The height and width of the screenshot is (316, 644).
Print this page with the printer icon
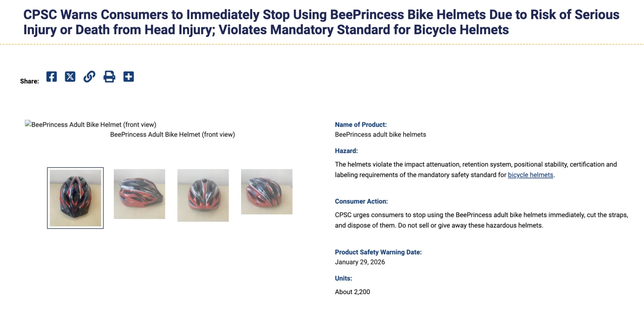click(x=109, y=77)
